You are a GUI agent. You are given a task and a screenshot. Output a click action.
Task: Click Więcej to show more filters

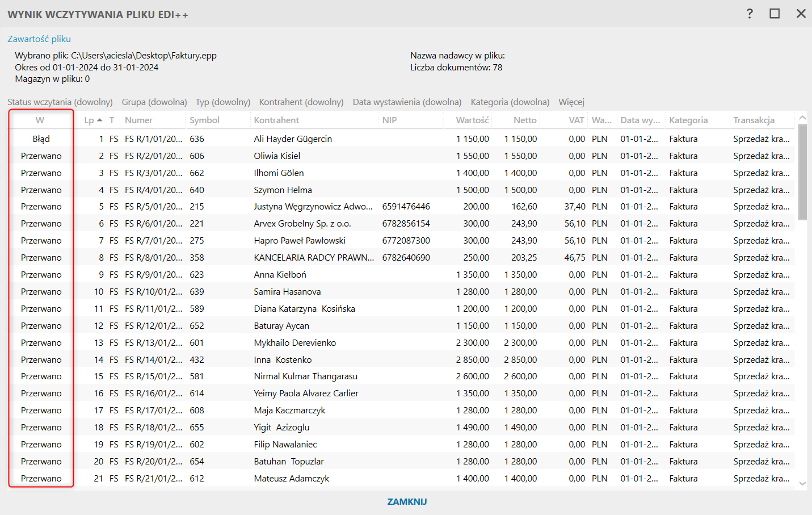(x=571, y=102)
